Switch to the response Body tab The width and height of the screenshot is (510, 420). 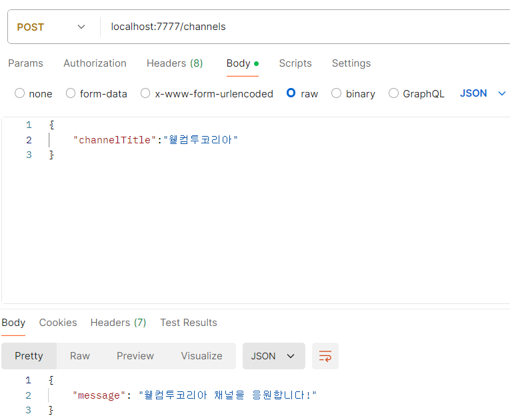(13, 323)
